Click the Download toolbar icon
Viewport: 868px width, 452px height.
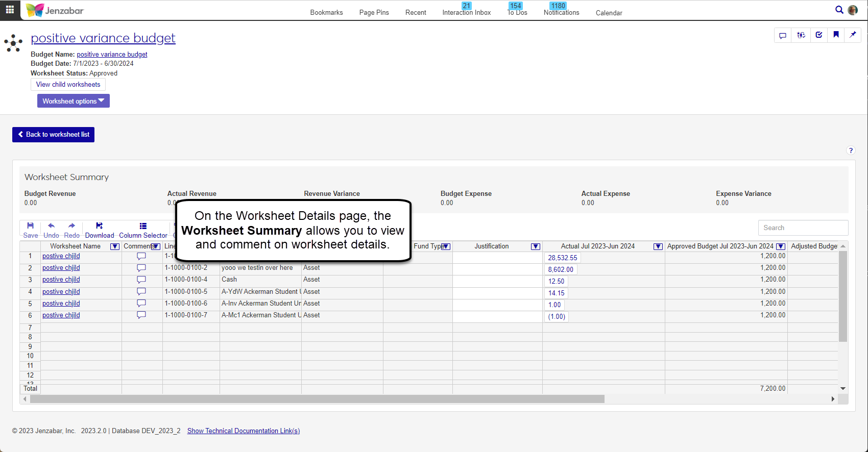pyautogui.click(x=100, y=230)
